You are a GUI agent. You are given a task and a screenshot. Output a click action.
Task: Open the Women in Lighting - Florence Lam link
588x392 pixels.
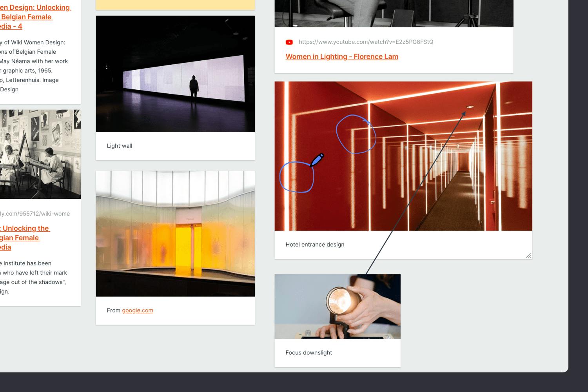(x=341, y=56)
